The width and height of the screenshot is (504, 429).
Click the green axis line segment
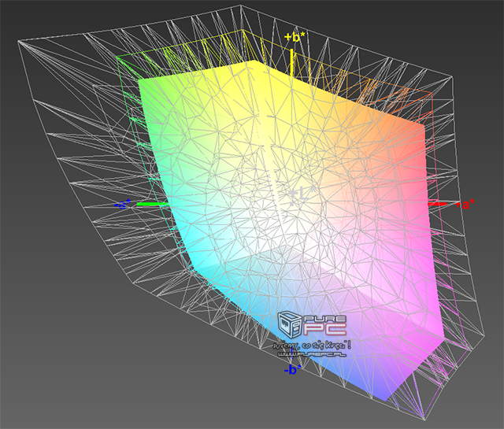pos(150,205)
